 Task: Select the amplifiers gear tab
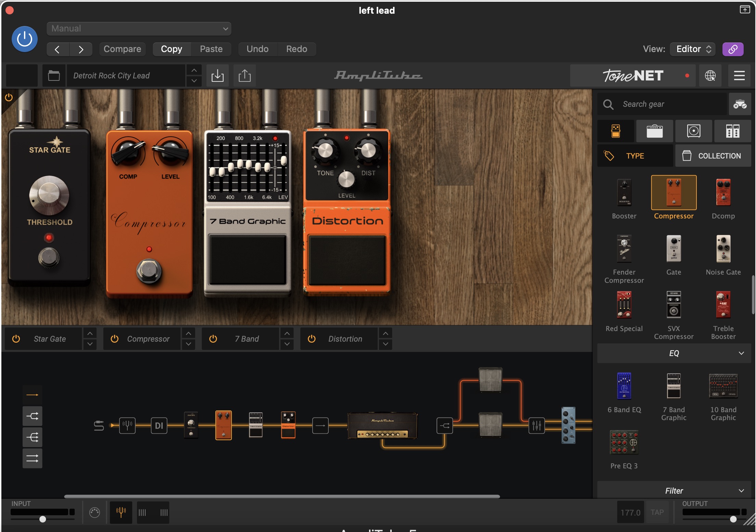(x=655, y=131)
